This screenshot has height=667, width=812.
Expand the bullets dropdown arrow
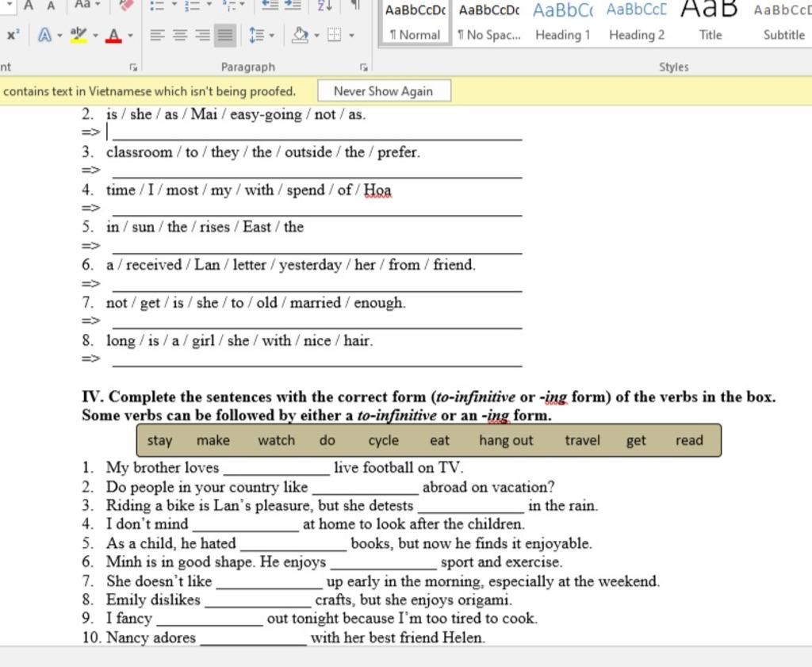(174, 4)
